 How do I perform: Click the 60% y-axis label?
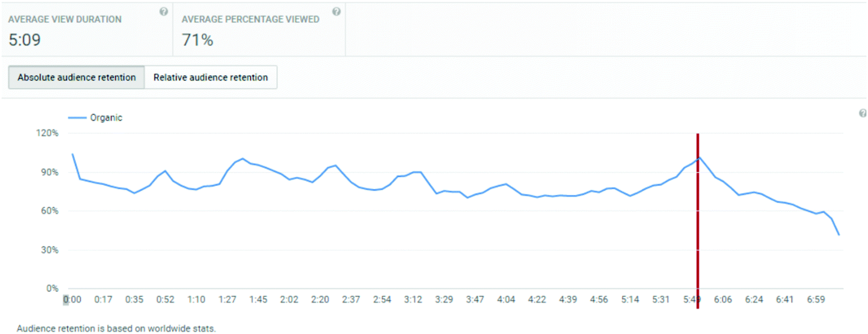point(50,211)
